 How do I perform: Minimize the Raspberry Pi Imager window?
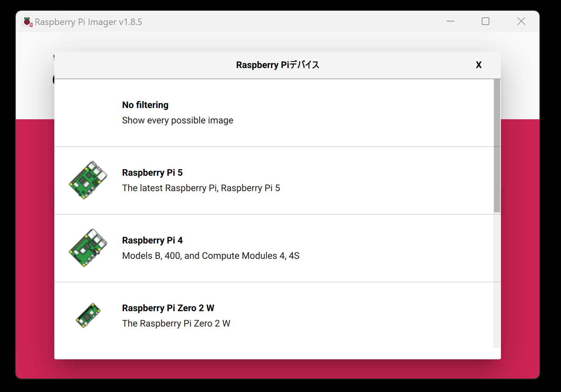coord(450,22)
